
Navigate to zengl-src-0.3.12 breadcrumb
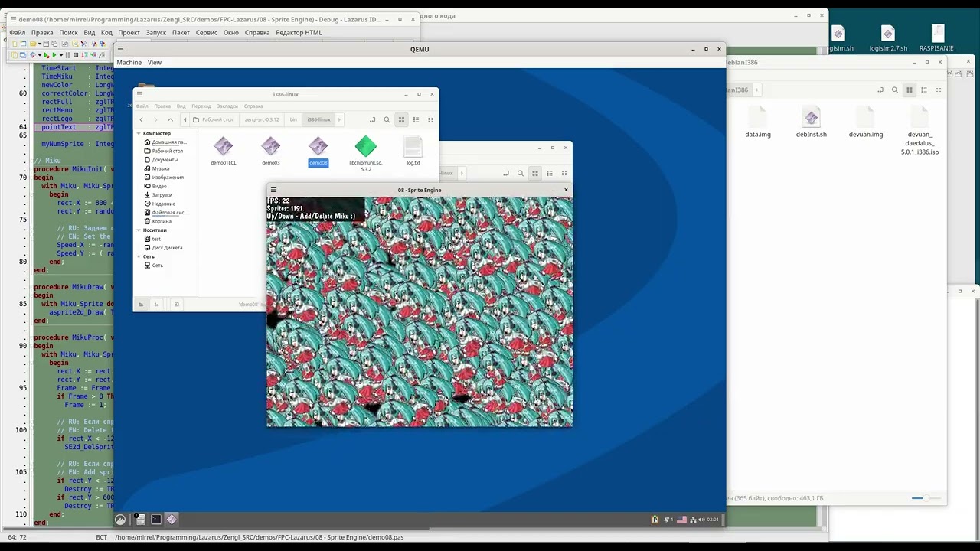(262, 119)
